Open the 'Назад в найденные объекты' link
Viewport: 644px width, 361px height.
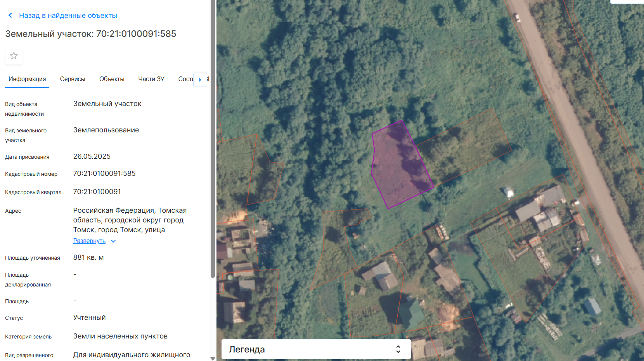(x=68, y=16)
